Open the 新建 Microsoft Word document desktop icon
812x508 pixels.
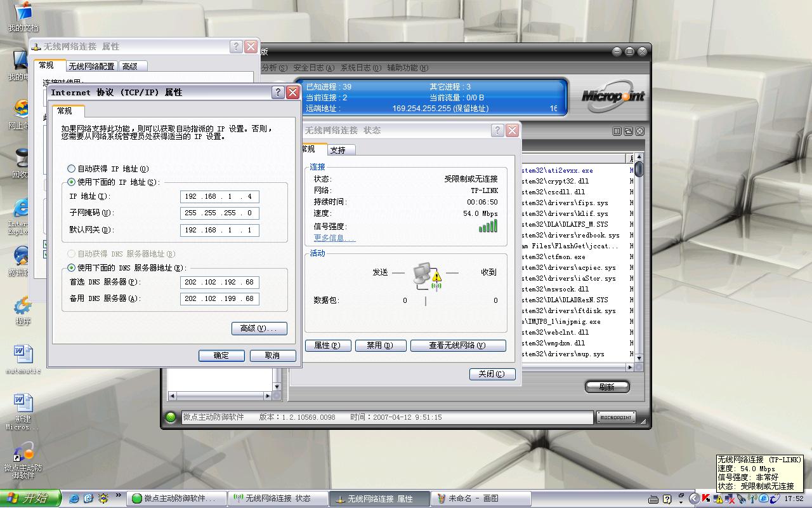click(x=23, y=411)
